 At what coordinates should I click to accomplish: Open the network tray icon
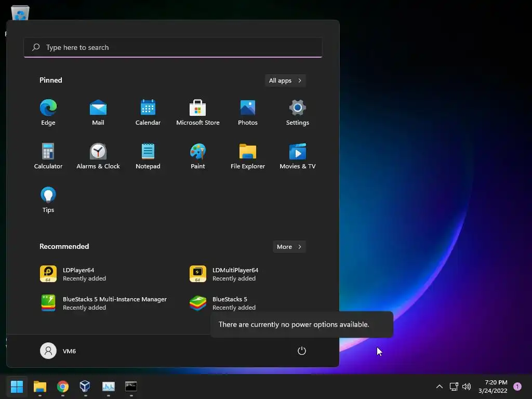(454, 387)
